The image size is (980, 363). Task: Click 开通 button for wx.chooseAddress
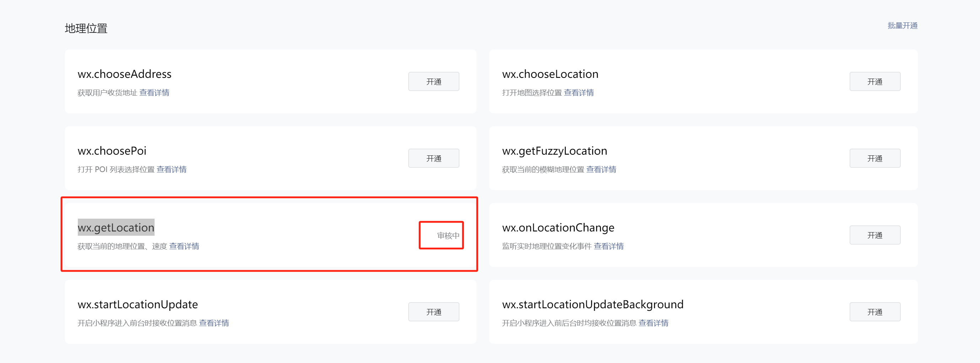point(434,81)
